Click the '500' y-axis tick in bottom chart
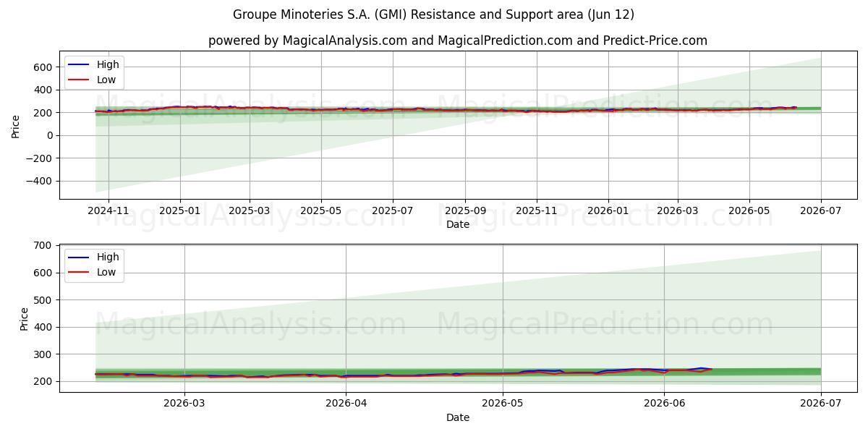Viewport: 868px width, 434px height. pos(45,300)
